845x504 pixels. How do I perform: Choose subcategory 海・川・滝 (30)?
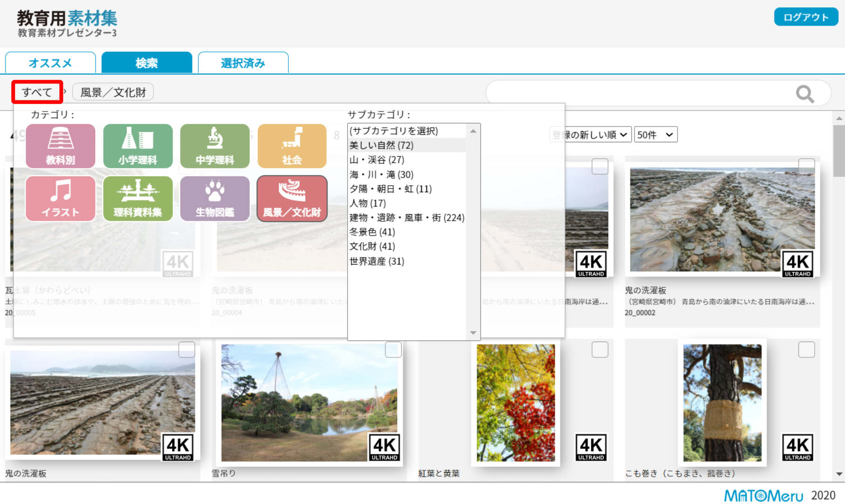[407, 174]
